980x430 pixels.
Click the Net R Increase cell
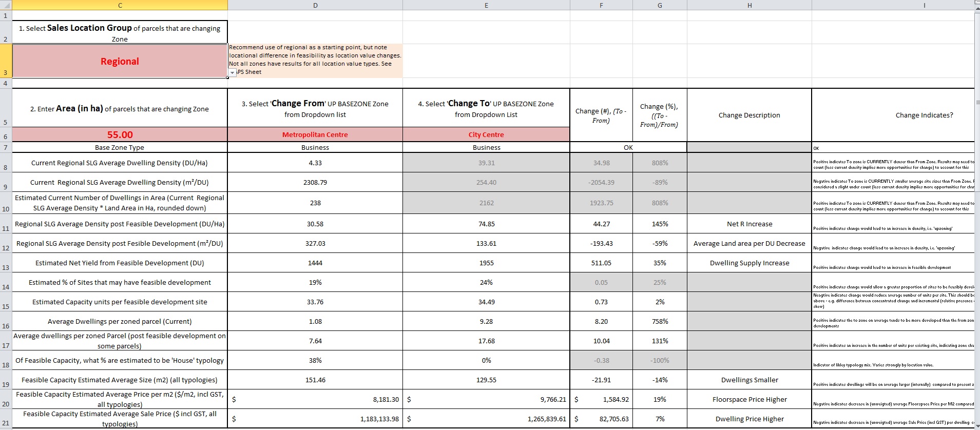[x=749, y=224]
